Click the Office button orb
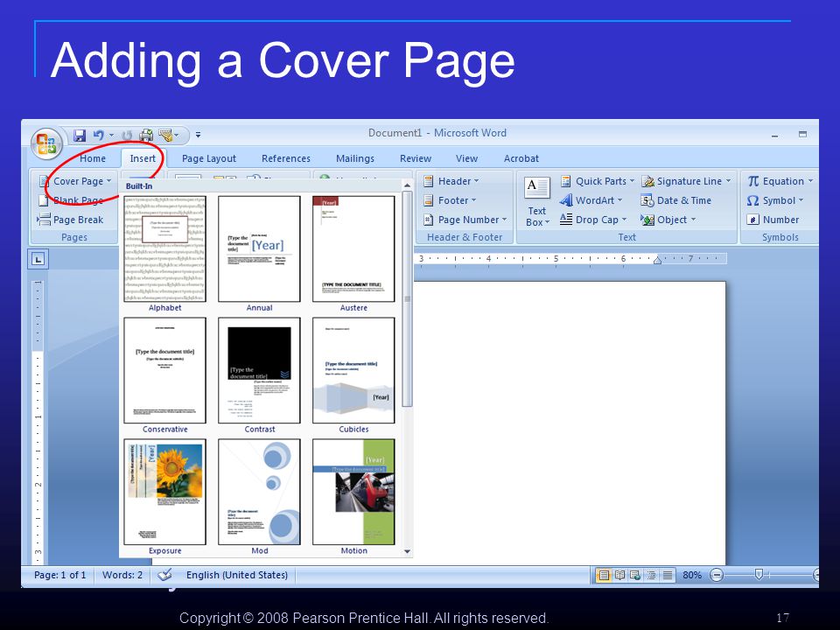Image resolution: width=840 pixels, height=630 pixels. (x=46, y=143)
